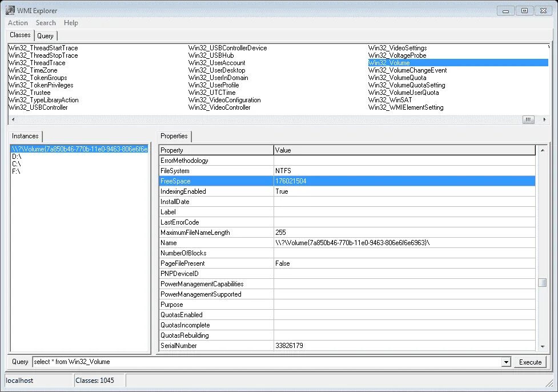Select the \\?\Volume{7a850b46...} instance
558x392 pixels.
click(79, 149)
